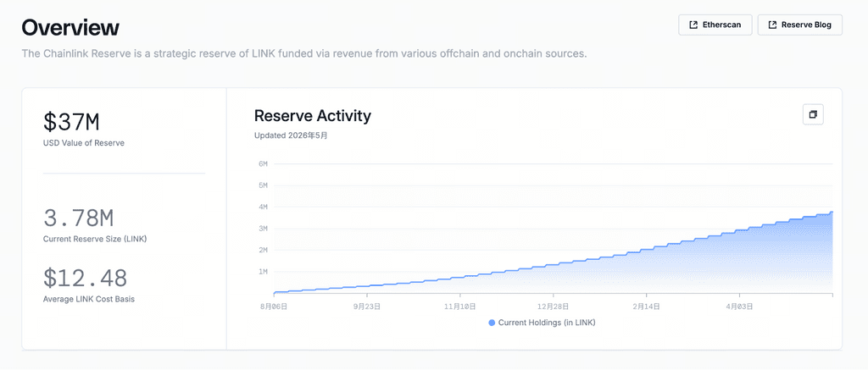Screen dimensions: 868x370
Task: Click the 8月06日 x-axis date label
Action: tap(274, 306)
